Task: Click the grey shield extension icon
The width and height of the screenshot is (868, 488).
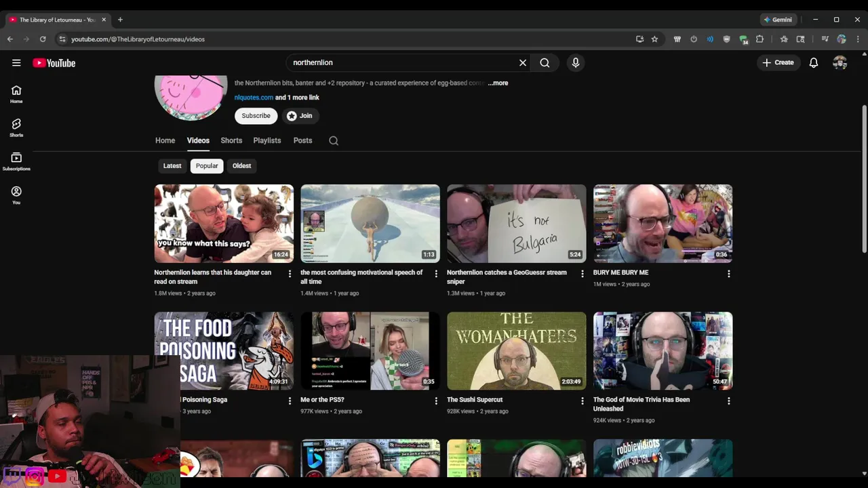Action: [727, 39]
